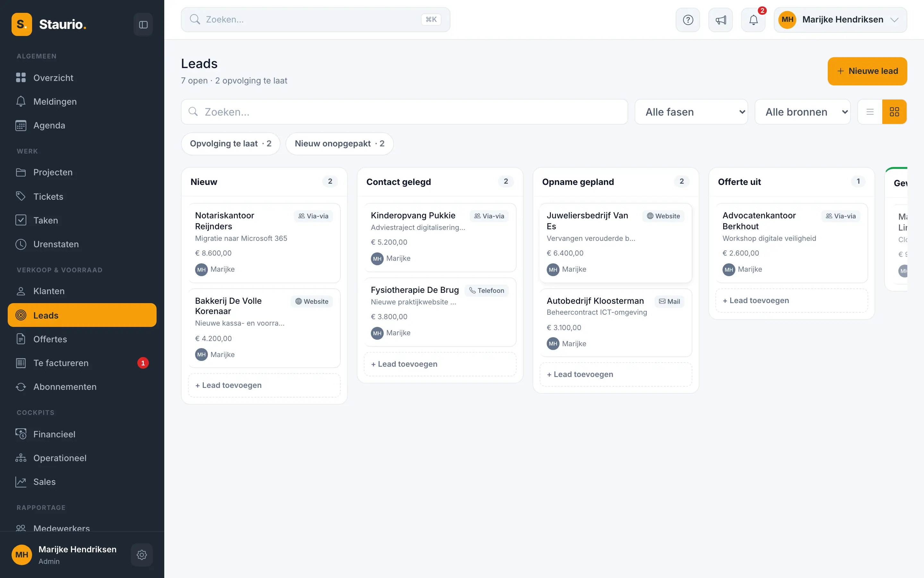Open the Kinderopvang Pukkie lead card
The width and height of the screenshot is (924, 578).
click(x=440, y=237)
